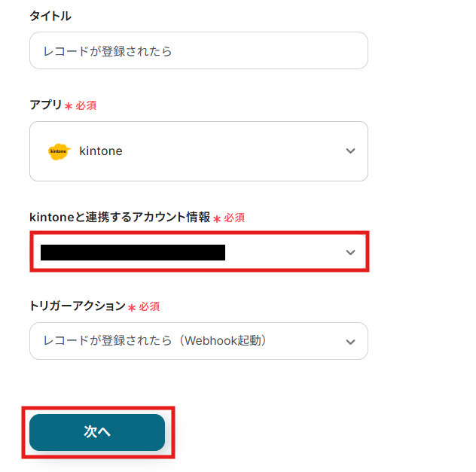Viewport: 476px width, 472px height.
Task: Click the 必須 marker next to トリガーアクション
Action: point(148,307)
